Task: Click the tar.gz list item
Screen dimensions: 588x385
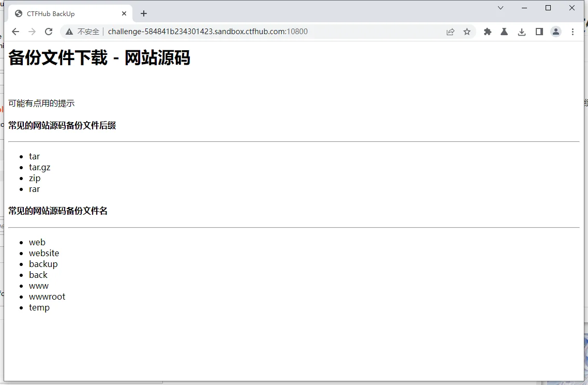Action: coord(40,167)
